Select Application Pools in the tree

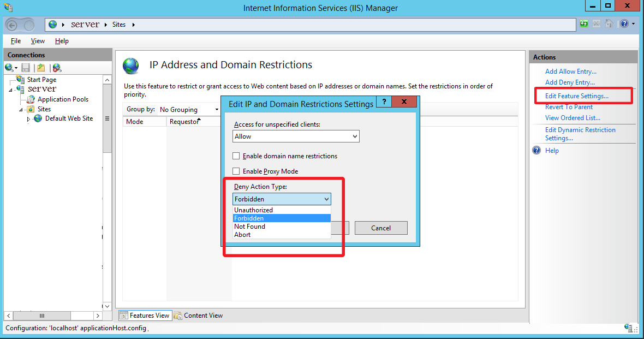click(63, 99)
